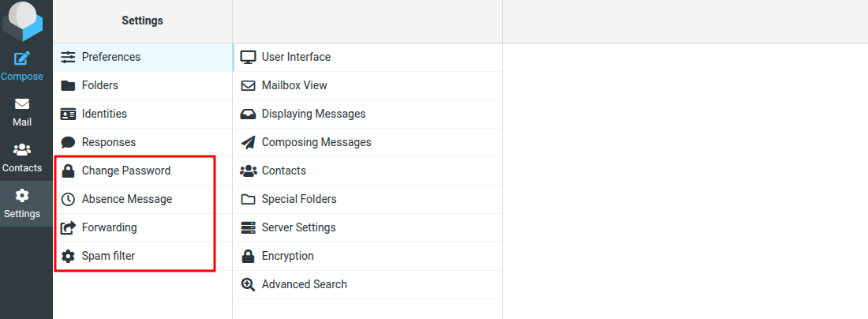Click the Spam filter gear icon
Image resolution: width=868 pixels, height=319 pixels.
click(68, 256)
